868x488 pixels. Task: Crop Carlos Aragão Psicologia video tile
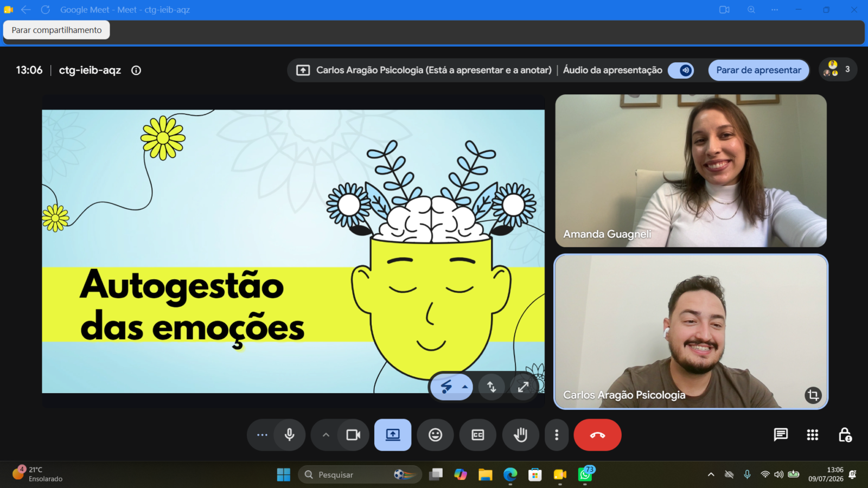pos(813,395)
